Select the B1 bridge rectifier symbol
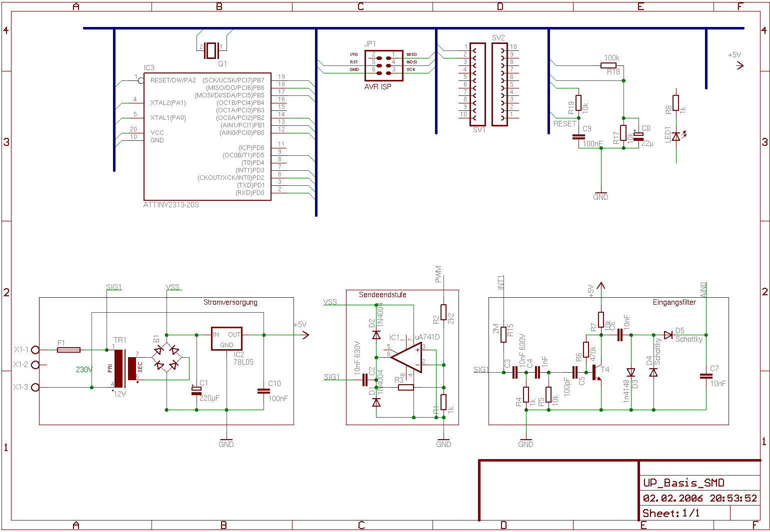 [x=166, y=357]
